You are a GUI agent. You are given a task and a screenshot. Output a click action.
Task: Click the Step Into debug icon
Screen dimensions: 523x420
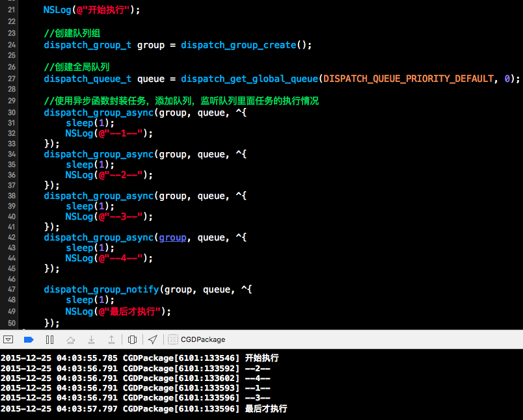point(91,339)
